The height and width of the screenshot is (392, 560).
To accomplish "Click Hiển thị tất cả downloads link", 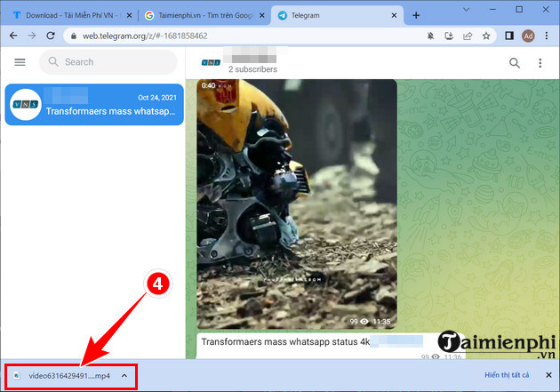I will pos(507,375).
